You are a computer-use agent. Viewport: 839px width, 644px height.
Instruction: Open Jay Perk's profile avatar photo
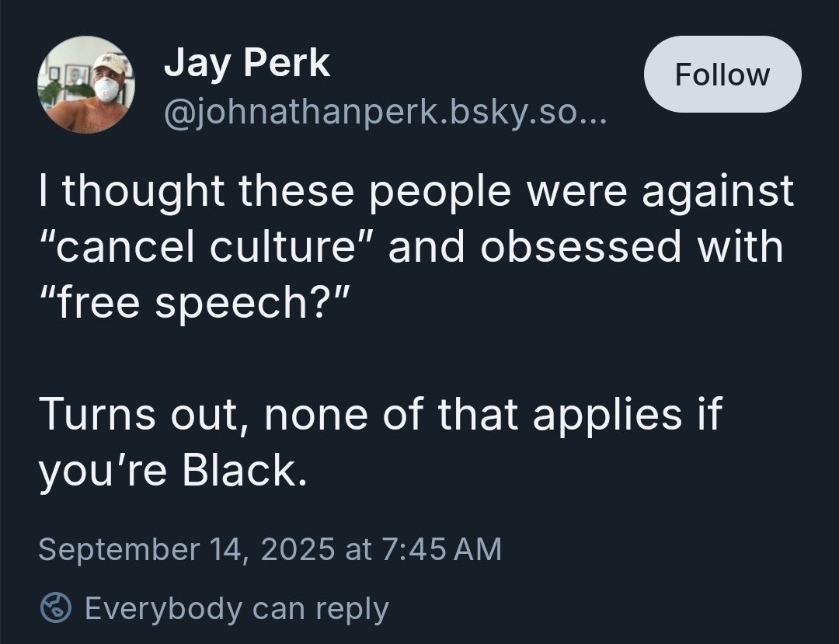pos(86,85)
